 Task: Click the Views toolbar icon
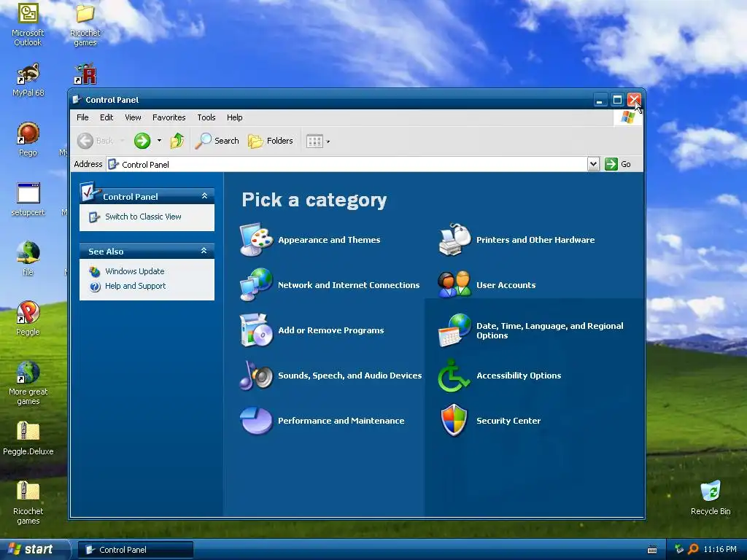pyautogui.click(x=314, y=141)
